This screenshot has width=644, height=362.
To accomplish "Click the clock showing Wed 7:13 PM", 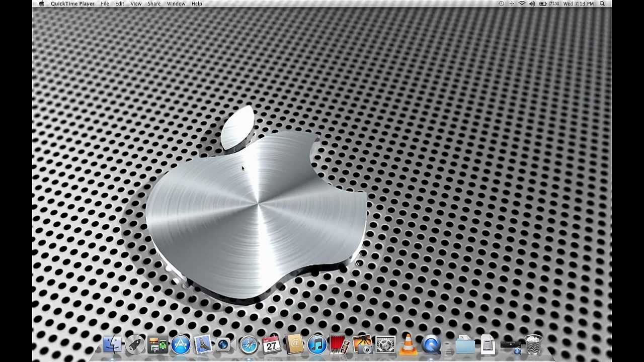I will pos(579,4).
